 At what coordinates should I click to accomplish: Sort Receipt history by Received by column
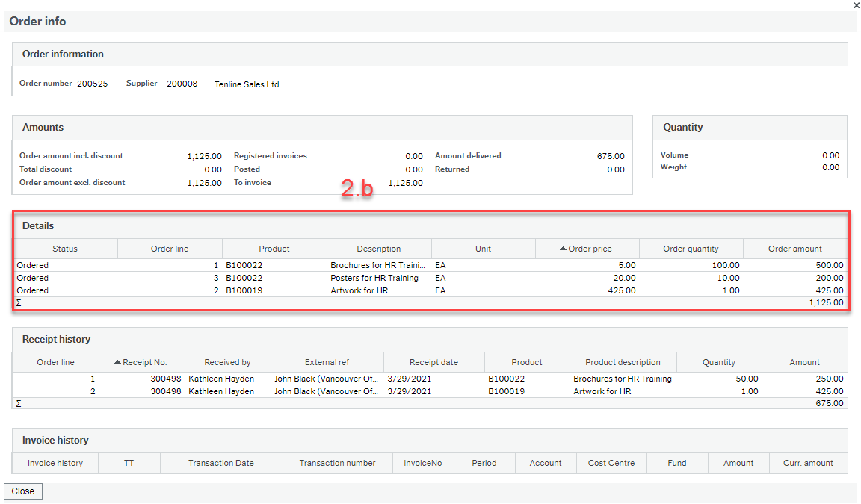point(227,362)
